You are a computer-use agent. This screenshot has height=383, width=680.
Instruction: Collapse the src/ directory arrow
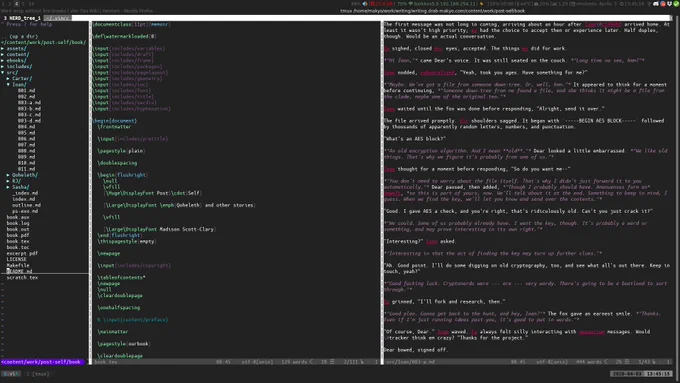(x=3, y=73)
